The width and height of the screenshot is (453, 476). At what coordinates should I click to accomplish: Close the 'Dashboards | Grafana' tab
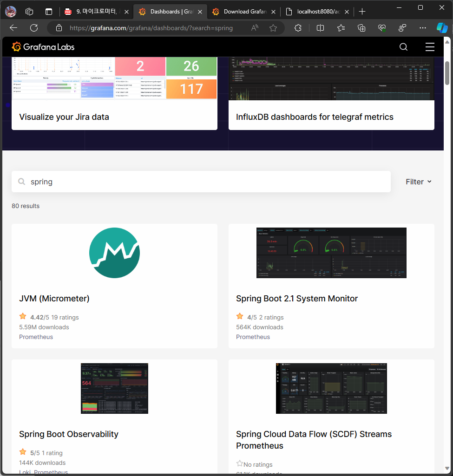(200, 12)
